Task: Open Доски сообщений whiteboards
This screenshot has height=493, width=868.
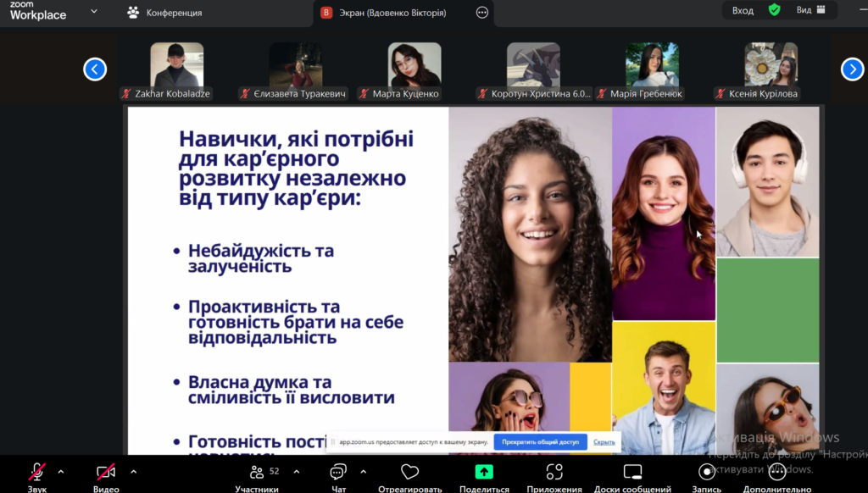Action: pyautogui.click(x=632, y=472)
